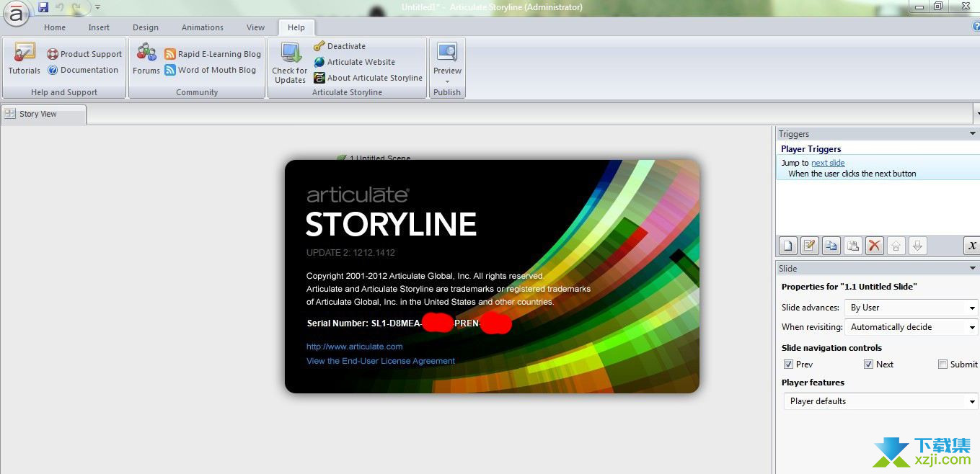This screenshot has width=980, height=474.
Task: Select the 'When the user clicks the next button' trigger
Action: pos(852,174)
